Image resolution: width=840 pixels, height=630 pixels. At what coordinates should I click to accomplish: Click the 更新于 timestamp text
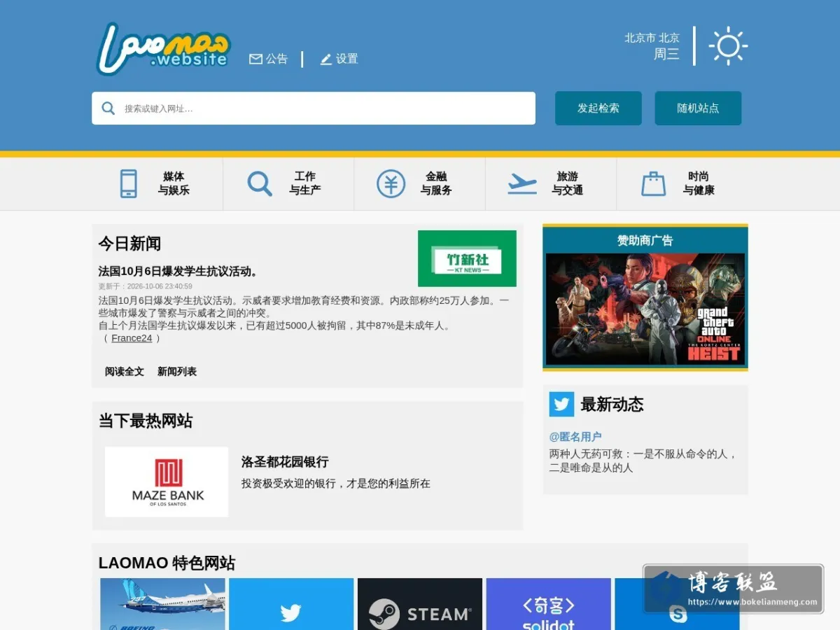click(x=145, y=286)
